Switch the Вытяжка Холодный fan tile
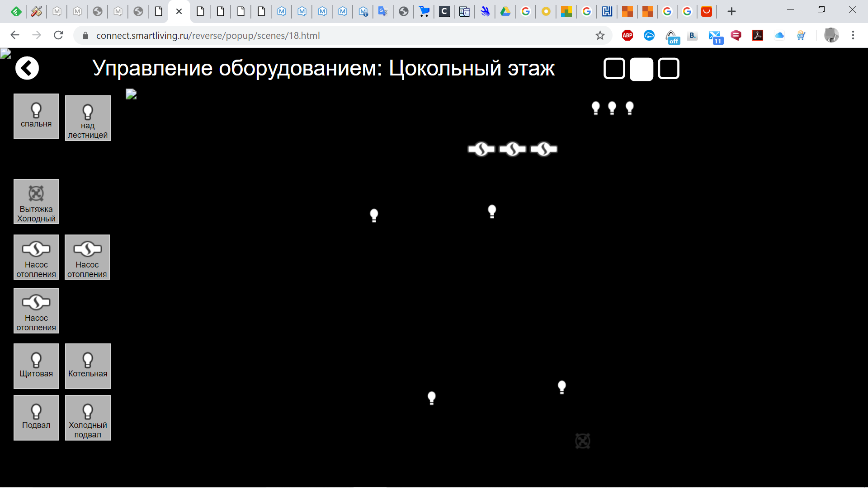The width and height of the screenshot is (868, 488). pyautogui.click(x=36, y=202)
